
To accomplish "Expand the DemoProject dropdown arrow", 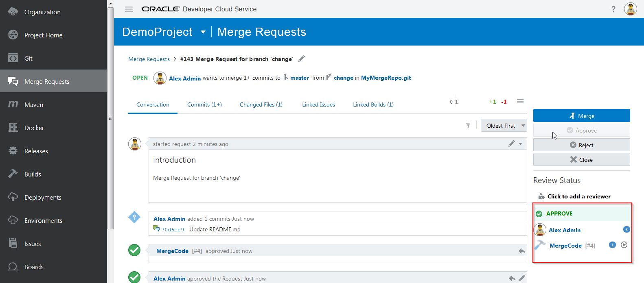I will click(x=203, y=32).
